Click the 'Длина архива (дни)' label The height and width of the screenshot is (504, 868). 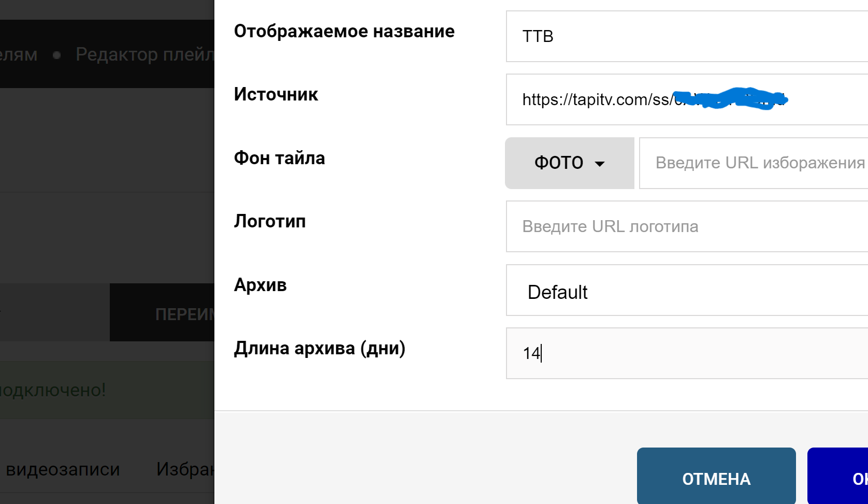pyautogui.click(x=319, y=349)
